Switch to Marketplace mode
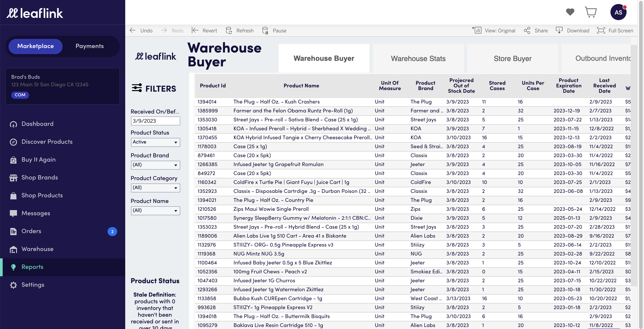The image size is (644, 329). click(x=36, y=46)
